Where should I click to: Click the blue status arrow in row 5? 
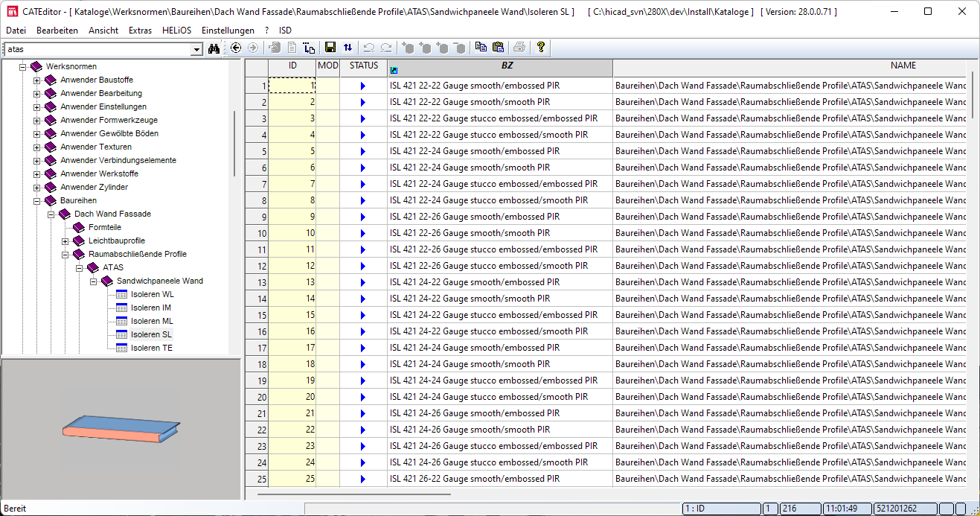pos(363,151)
